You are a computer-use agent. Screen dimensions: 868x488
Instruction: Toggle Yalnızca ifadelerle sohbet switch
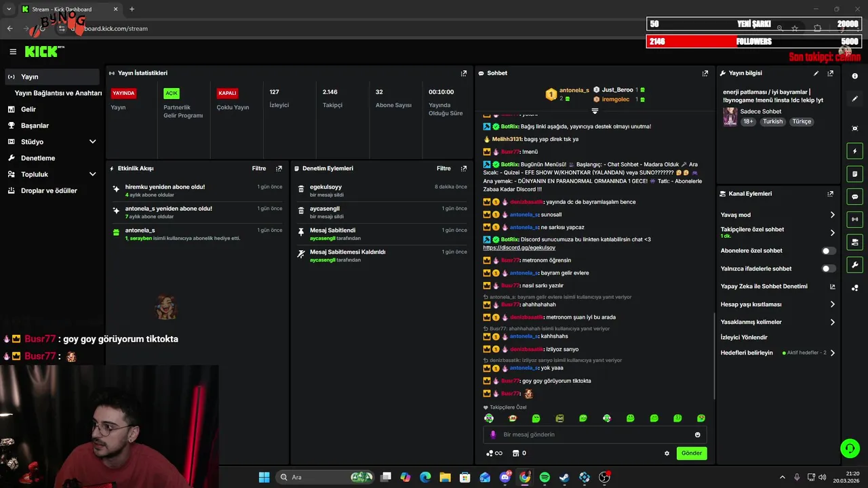click(x=829, y=268)
